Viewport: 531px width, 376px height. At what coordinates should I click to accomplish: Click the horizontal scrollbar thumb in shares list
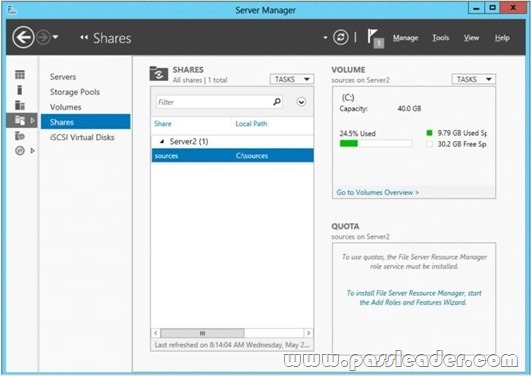tap(202, 333)
